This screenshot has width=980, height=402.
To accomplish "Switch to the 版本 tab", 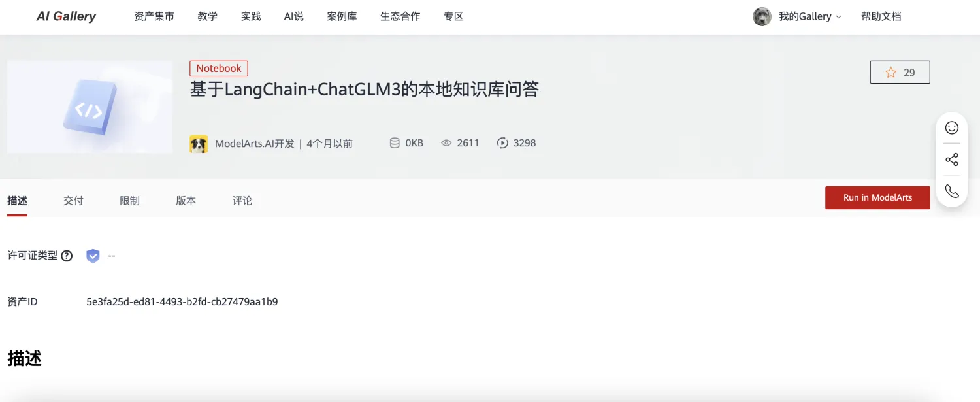I will (x=186, y=201).
